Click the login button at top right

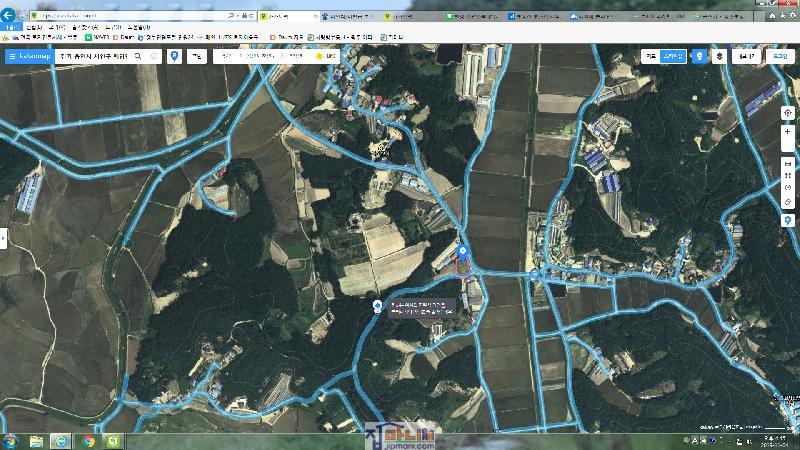click(x=779, y=56)
